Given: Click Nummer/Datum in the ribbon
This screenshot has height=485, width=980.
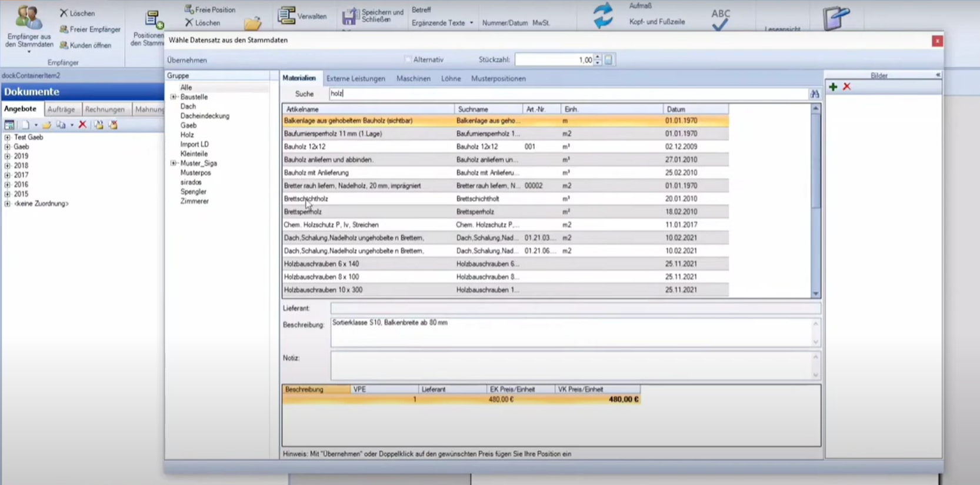Looking at the screenshot, I should [505, 23].
